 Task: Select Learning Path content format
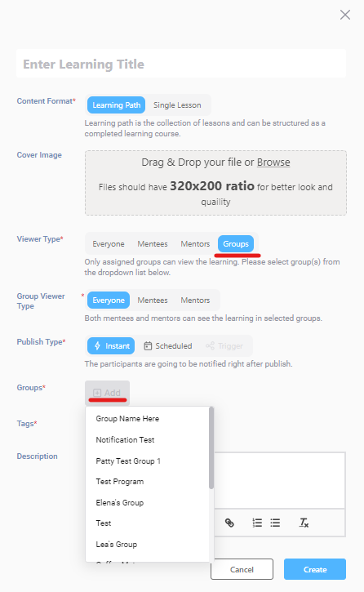coord(116,105)
